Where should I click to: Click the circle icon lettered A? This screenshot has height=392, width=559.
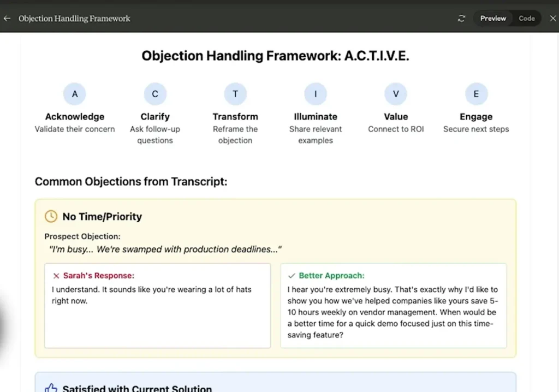[x=74, y=94]
